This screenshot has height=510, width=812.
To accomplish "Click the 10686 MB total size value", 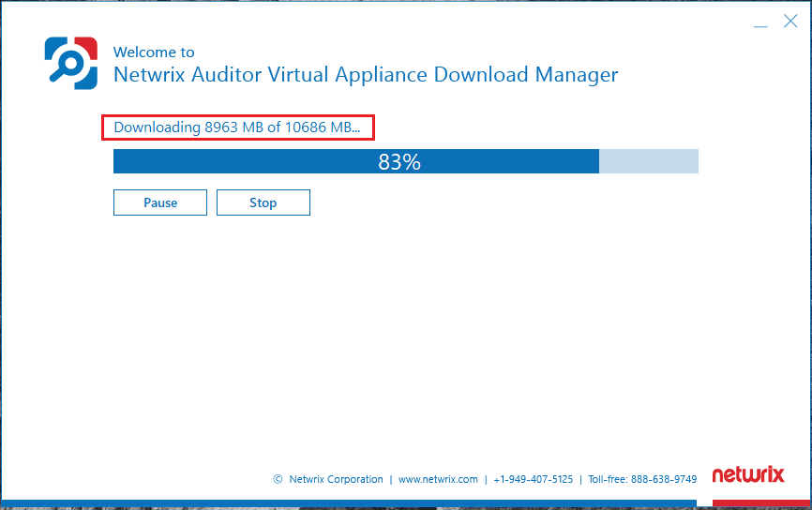I will (317, 127).
